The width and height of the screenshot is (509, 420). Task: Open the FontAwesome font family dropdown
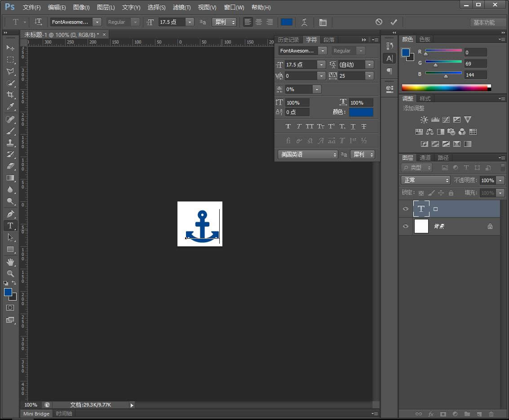97,22
